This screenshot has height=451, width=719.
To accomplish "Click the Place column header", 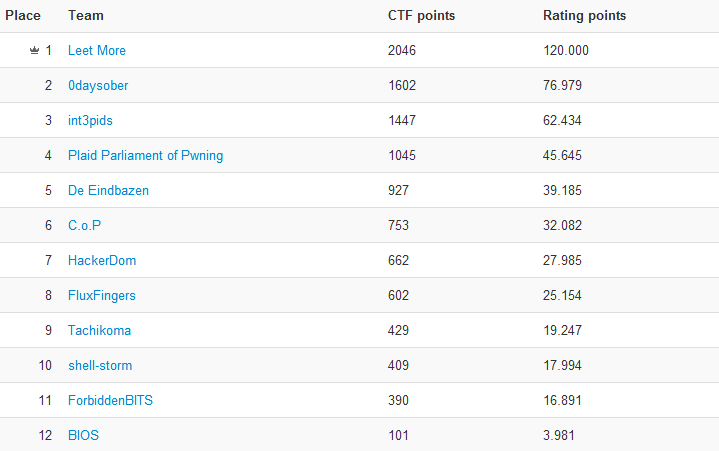I will (23, 16).
